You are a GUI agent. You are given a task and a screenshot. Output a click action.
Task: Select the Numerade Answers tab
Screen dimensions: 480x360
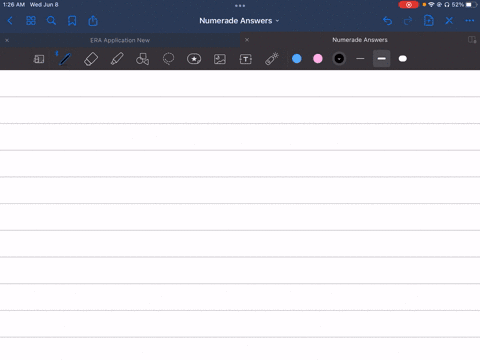click(x=360, y=40)
